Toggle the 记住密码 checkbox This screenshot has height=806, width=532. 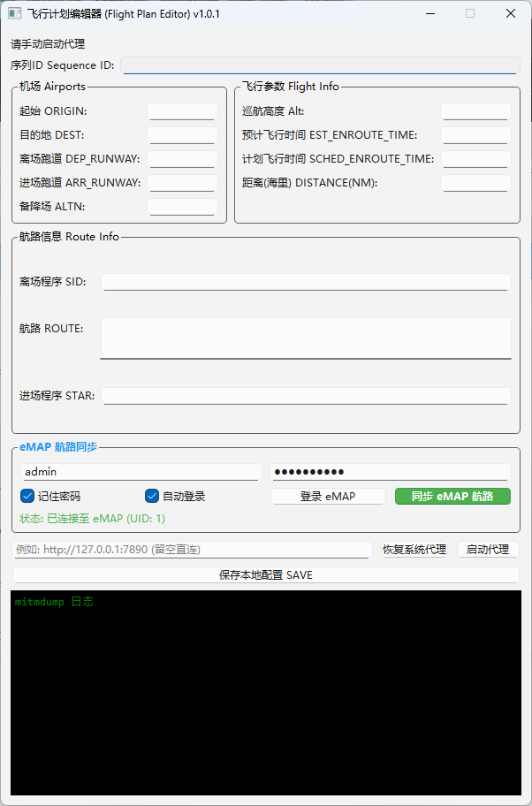tap(27, 496)
